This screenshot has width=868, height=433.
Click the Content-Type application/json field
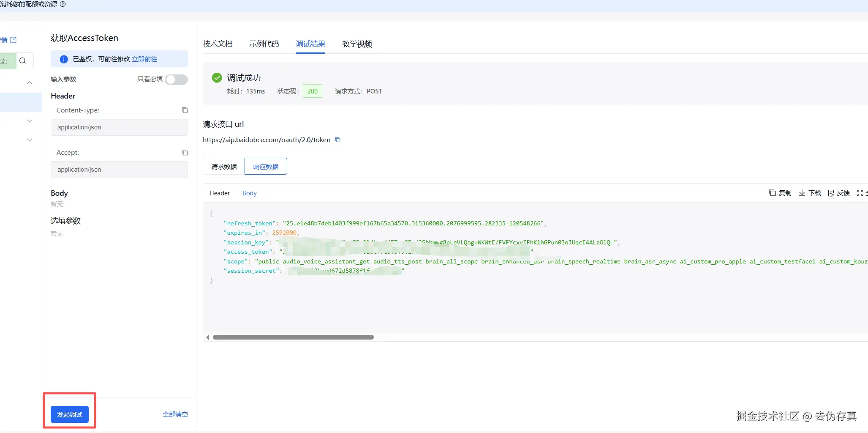[x=119, y=127]
